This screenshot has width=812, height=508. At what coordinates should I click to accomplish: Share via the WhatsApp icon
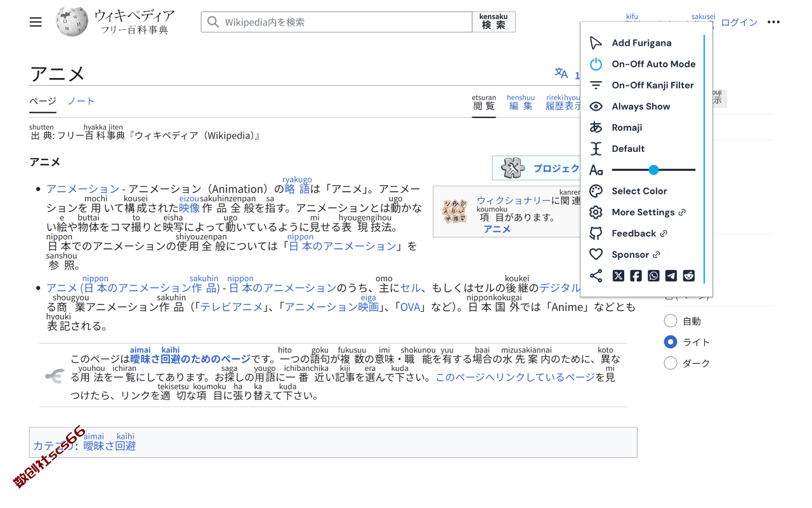point(653,276)
